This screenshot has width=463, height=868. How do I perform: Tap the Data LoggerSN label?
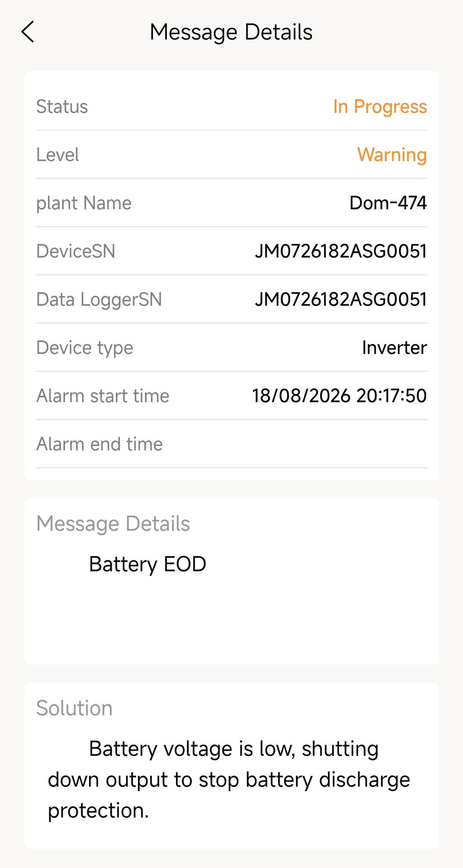tap(99, 299)
